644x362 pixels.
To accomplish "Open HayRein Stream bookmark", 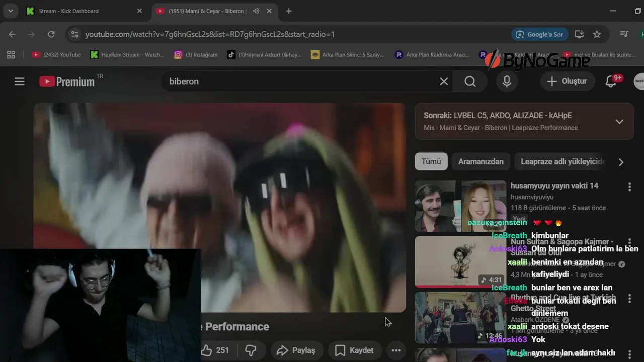I will click(x=127, y=54).
